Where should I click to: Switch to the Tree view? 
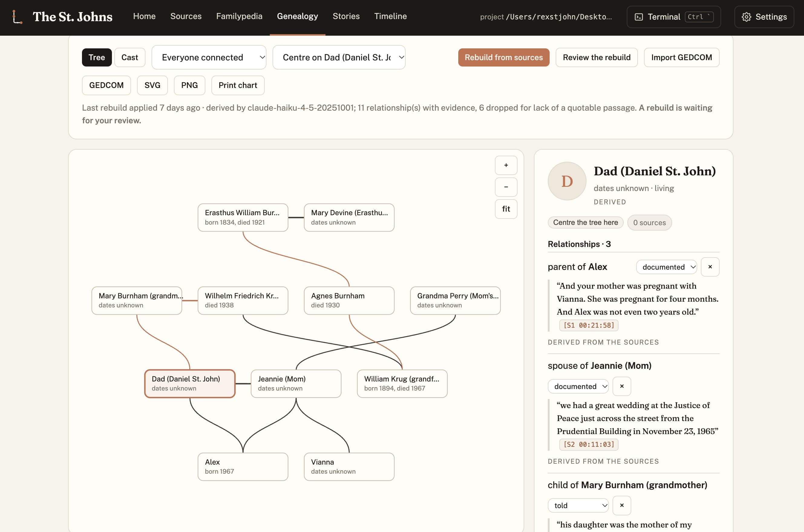tap(97, 57)
